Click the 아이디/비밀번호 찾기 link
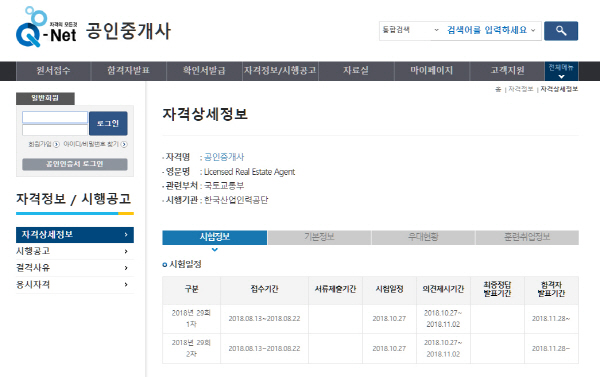 coord(91,144)
